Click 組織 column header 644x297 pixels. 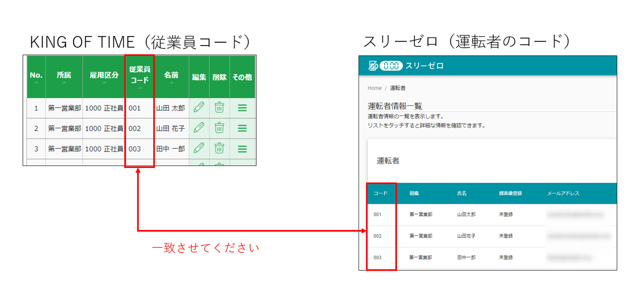pos(414,193)
